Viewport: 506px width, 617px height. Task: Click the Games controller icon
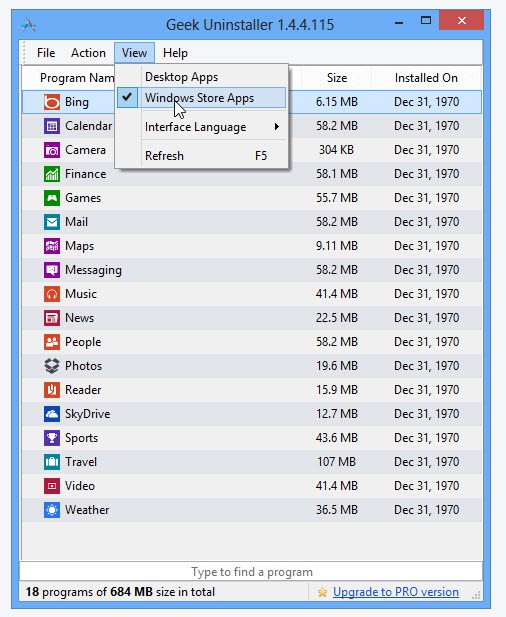tap(52, 198)
